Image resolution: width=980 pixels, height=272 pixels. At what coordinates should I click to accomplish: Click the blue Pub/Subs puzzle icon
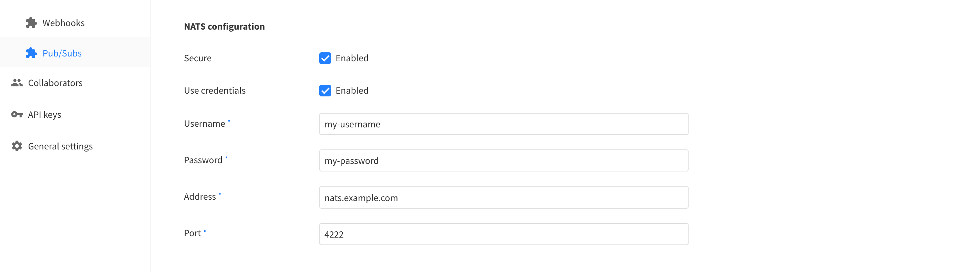31,53
